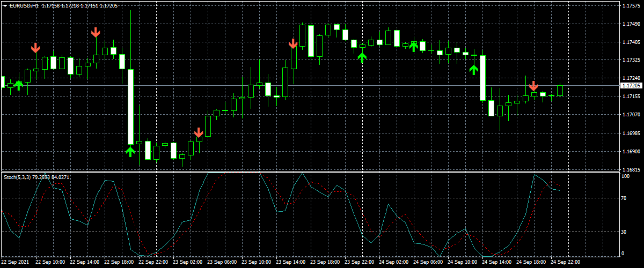Click the 1.16815 price scale value
Viewport: 644px width, 268px height.
pyautogui.click(x=632, y=169)
